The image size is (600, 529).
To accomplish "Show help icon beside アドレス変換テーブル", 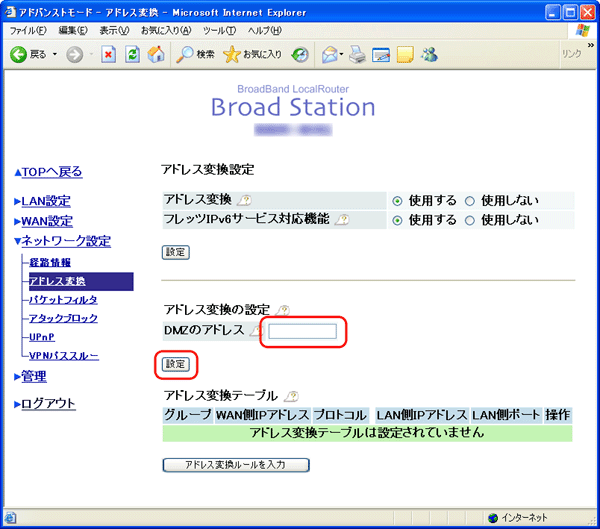I will (292, 396).
